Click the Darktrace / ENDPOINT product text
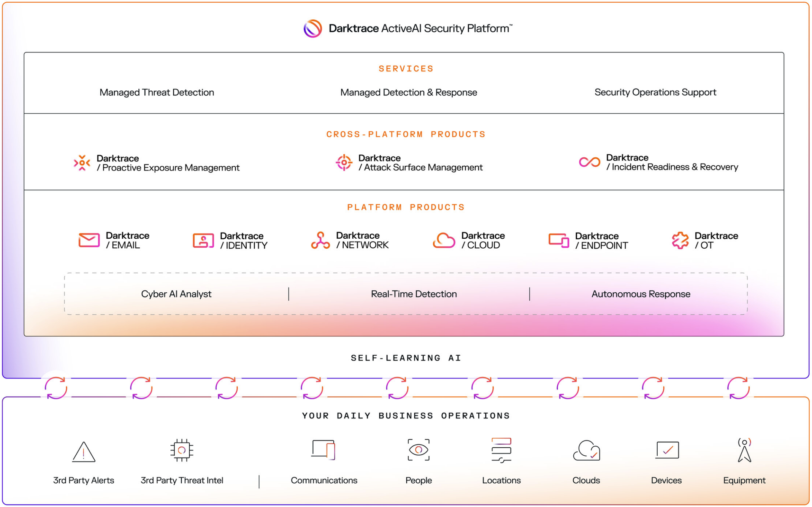The width and height of the screenshot is (812, 507). coord(601,241)
